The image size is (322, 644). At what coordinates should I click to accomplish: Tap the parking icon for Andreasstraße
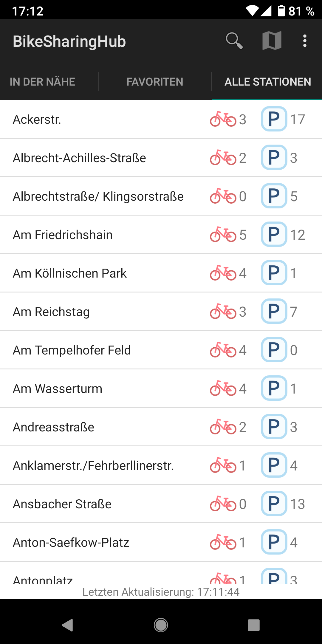(x=274, y=427)
